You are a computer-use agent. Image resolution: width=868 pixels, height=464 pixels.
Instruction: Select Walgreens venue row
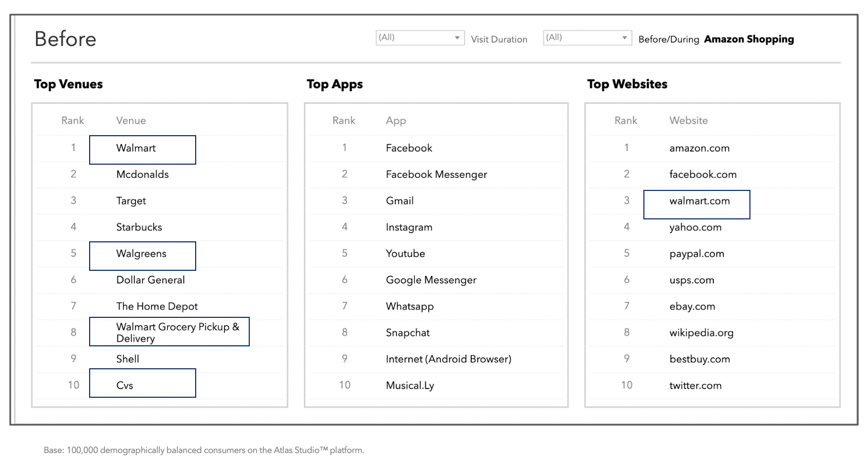coord(141,254)
